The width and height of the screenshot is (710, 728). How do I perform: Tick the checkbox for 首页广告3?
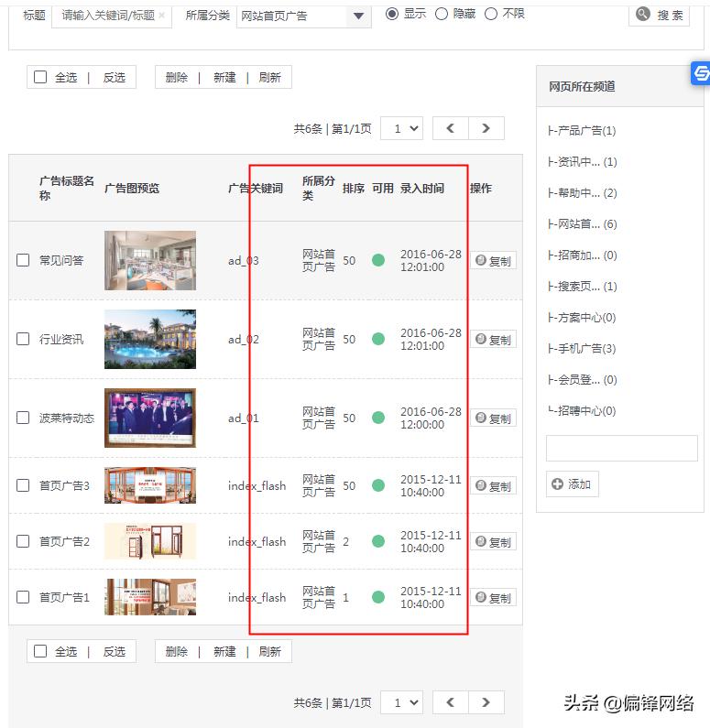click(23, 485)
